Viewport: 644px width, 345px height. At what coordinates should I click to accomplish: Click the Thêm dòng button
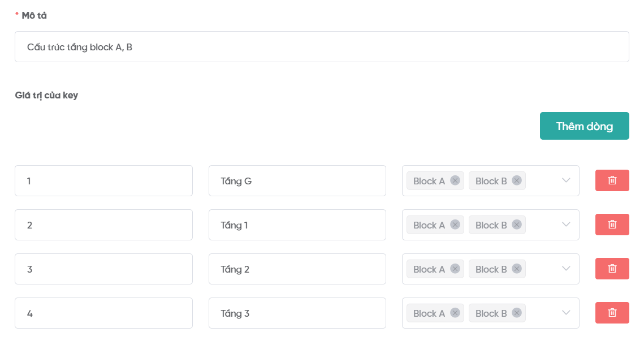click(584, 126)
